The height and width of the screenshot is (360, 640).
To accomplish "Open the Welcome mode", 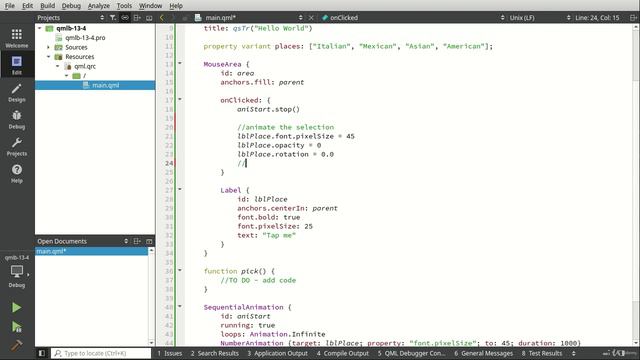I will (x=17, y=38).
